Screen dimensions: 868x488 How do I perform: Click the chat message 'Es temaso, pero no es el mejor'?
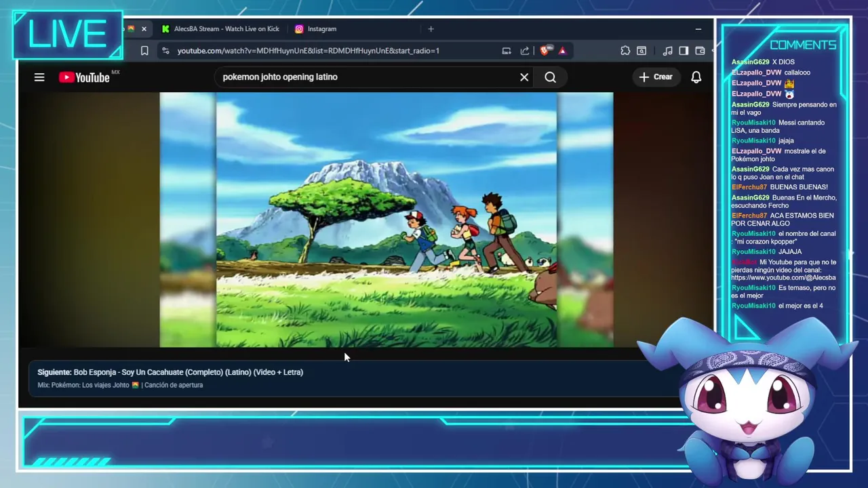(783, 292)
